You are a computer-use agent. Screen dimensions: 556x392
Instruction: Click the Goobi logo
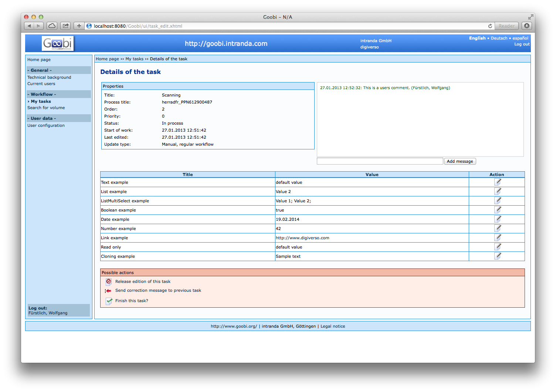point(58,43)
